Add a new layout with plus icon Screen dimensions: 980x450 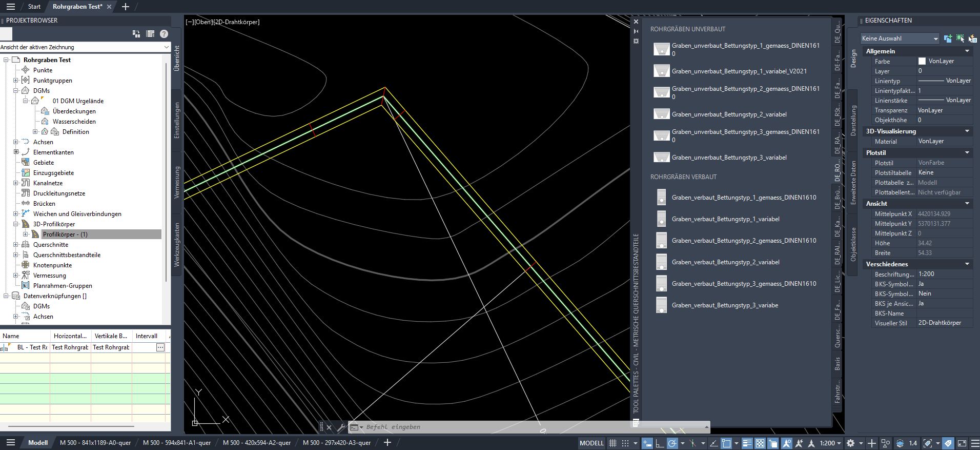click(x=387, y=442)
